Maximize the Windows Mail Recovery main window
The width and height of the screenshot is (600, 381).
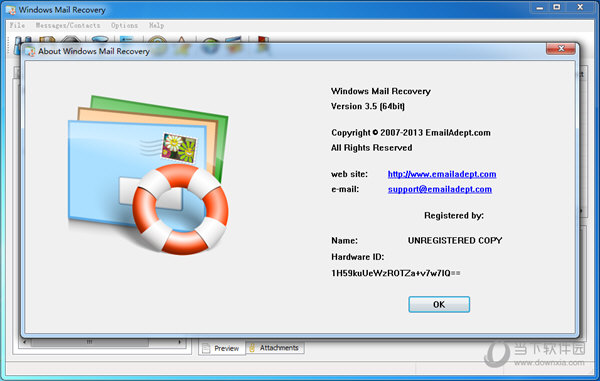pyautogui.click(x=556, y=8)
